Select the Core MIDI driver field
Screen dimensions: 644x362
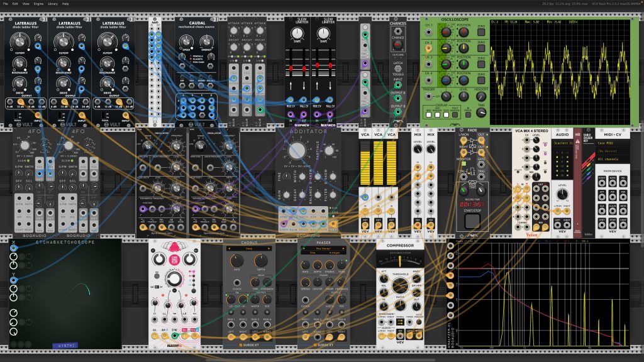pos(612,143)
